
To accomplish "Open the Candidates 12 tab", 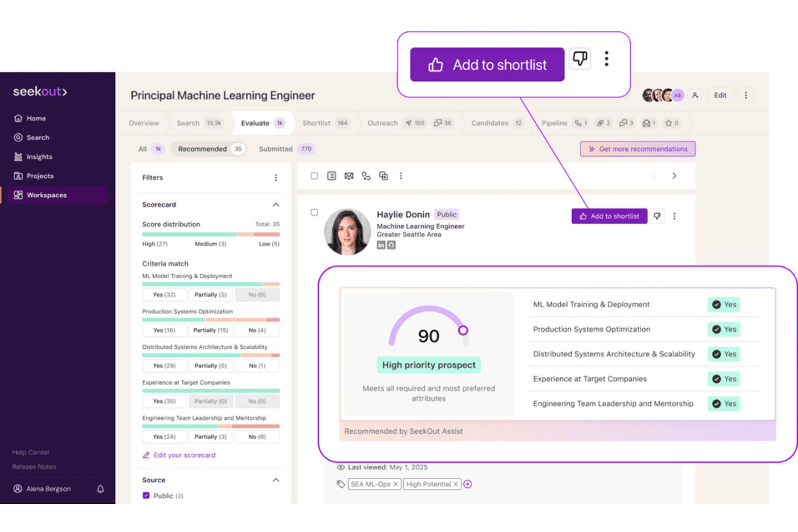I will click(497, 123).
